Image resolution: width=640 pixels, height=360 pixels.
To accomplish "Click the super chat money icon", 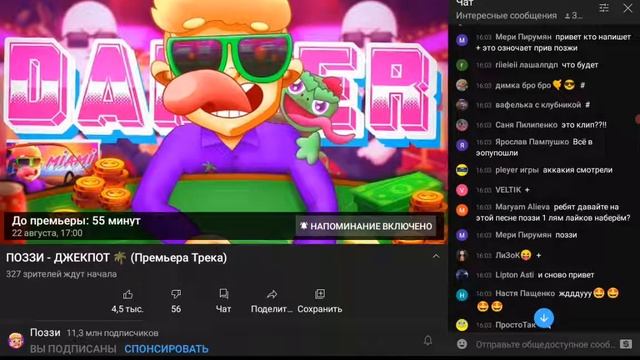I will [626, 344].
